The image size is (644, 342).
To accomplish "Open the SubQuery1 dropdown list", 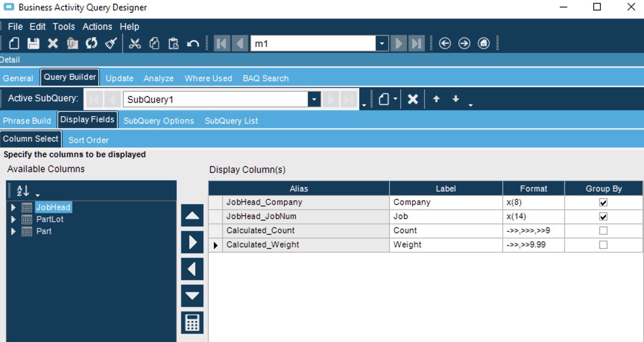I will pos(314,99).
